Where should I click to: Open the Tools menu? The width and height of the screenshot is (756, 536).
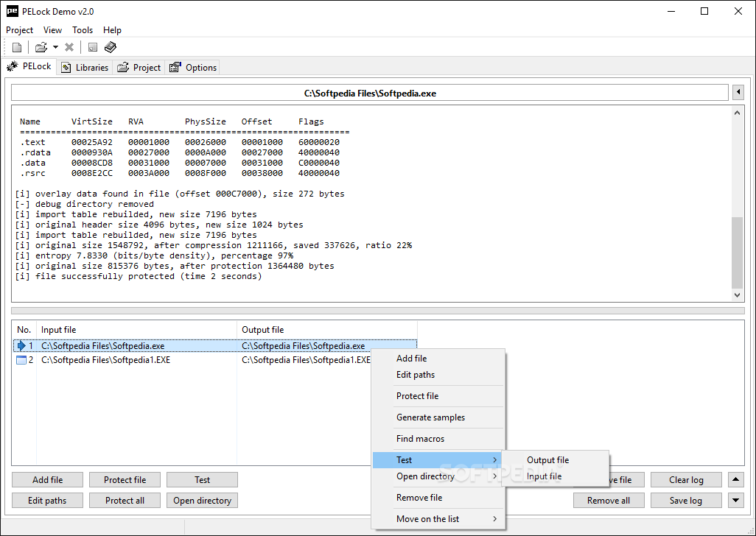[83, 30]
